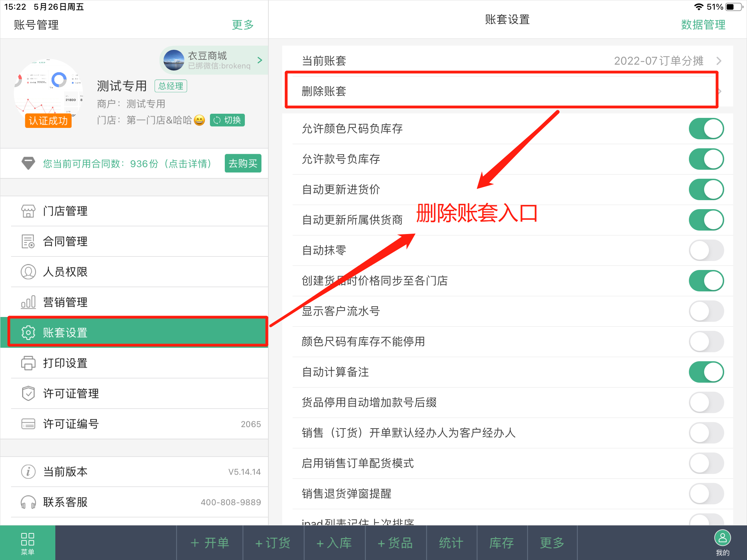Enable 销售(订货)开单默认经办人 switch
This screenshot has width=747, height=560.
706,433
